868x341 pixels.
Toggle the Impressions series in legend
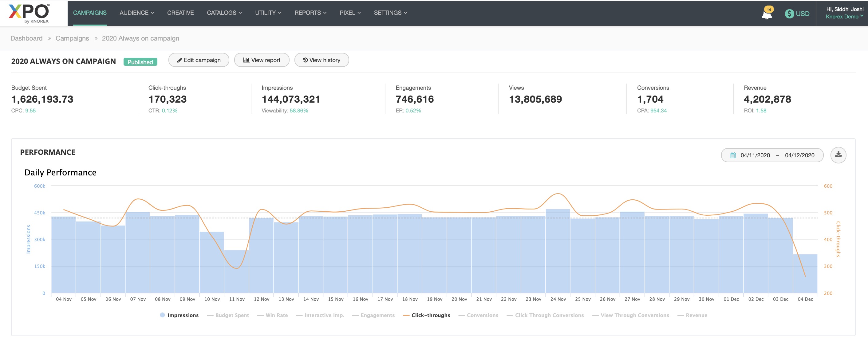point(179,315)
